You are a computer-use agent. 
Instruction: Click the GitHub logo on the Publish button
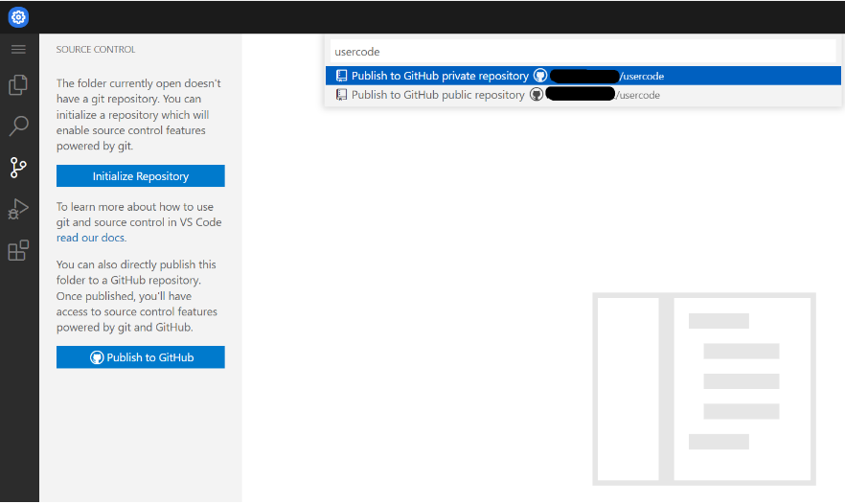pyautogui.click(x=97, y=357)
